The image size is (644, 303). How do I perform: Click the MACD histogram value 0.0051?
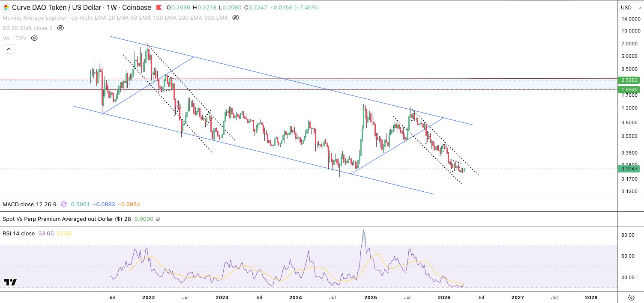80,205
